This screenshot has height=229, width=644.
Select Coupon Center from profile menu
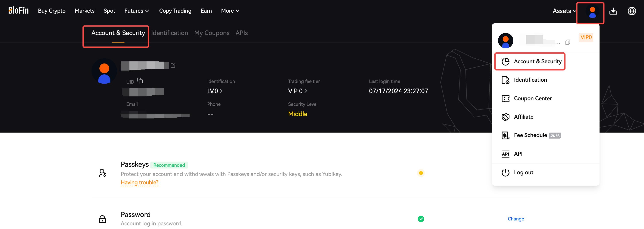(x=533, y=99)
